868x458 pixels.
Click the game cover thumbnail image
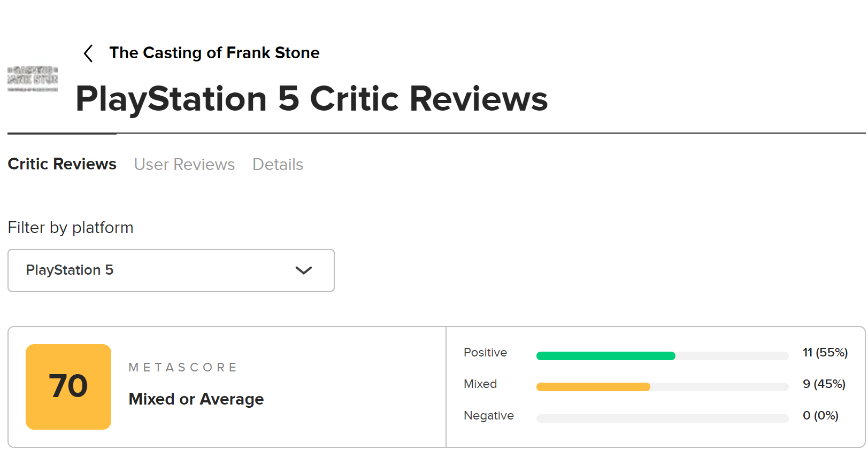pos(33,79)
